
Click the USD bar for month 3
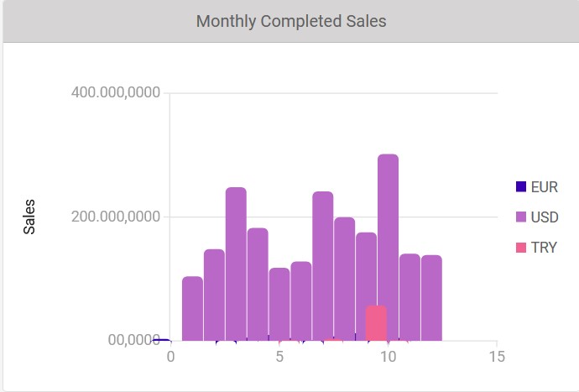(236, 264)
